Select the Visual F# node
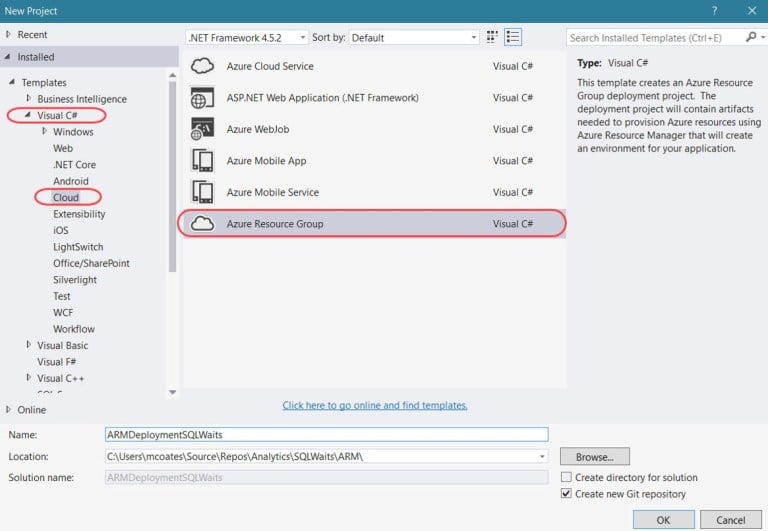 coord(56,362)
